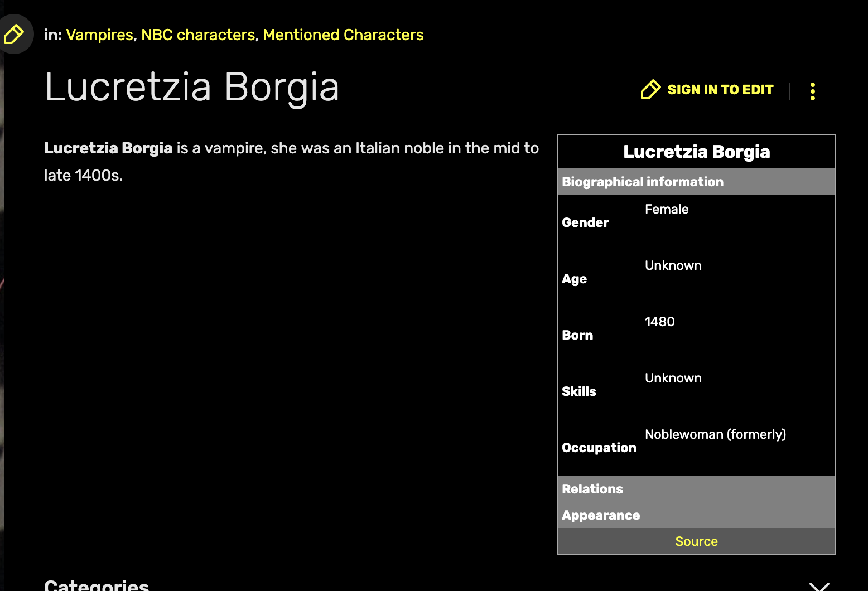
Task: Click the round pencil edit icon at top-left
Action: [14, 34]
